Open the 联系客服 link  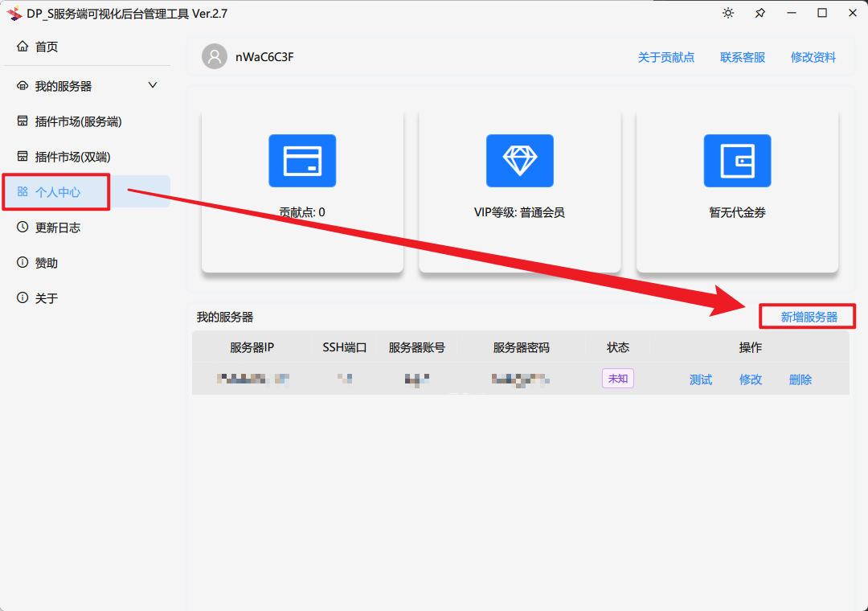click(x=743, y=57)
